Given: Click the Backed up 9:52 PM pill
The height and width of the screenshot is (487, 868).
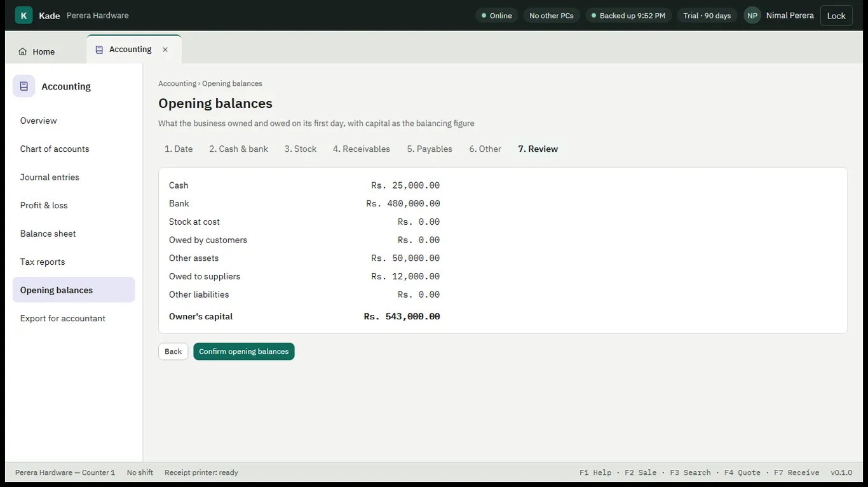Looking at the screenshot, I should click(628, 15).
